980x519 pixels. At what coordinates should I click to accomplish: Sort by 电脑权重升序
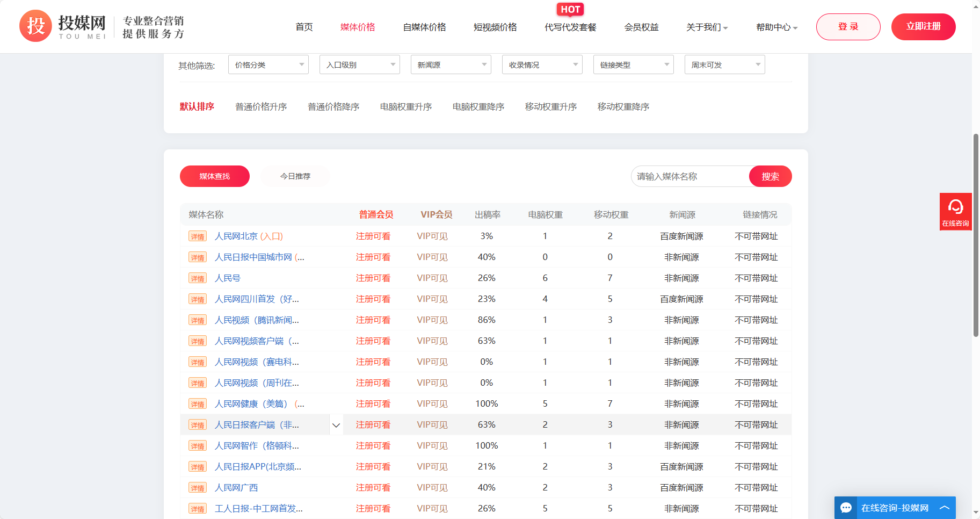[x=406, y=107]
